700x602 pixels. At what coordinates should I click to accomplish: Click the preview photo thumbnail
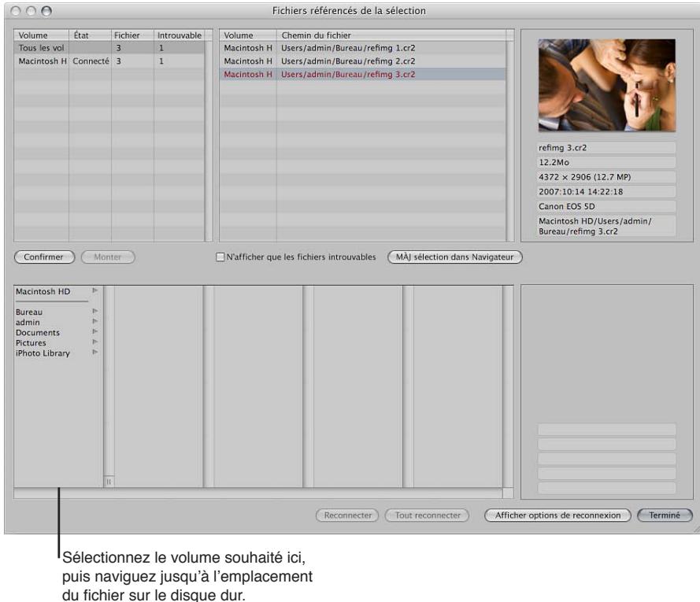607,85
